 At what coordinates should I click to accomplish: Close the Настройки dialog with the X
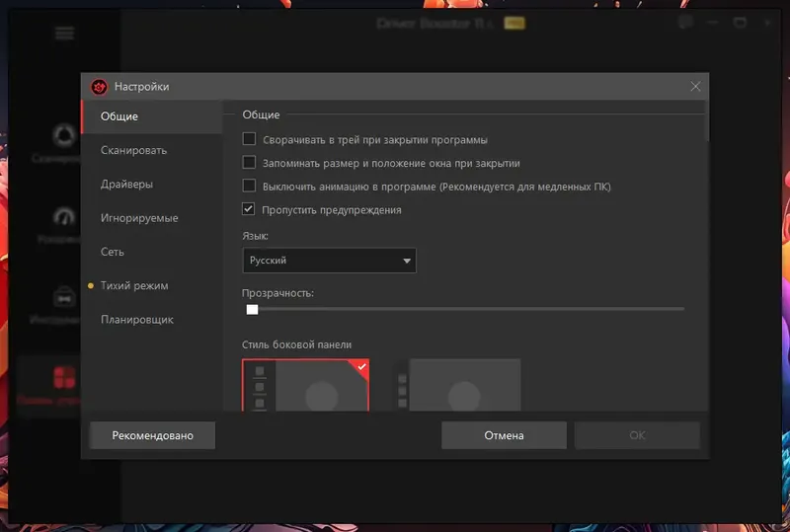[695, 86]
